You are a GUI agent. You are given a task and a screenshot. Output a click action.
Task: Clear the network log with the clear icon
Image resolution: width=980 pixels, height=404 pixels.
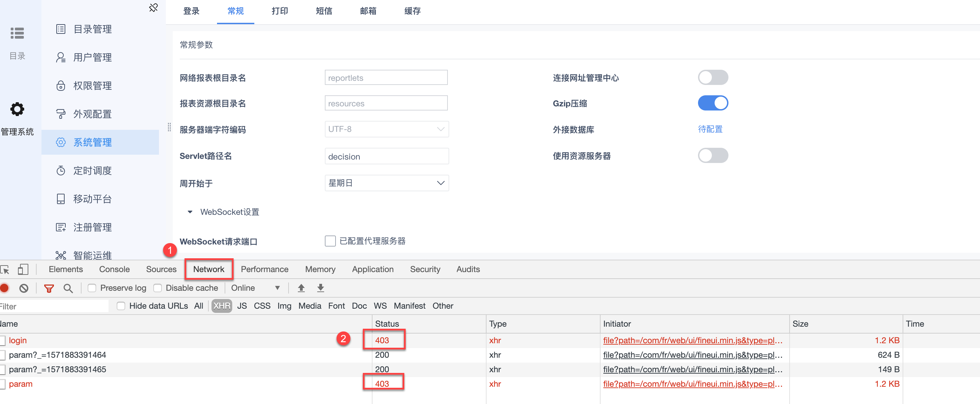[23, 288]
